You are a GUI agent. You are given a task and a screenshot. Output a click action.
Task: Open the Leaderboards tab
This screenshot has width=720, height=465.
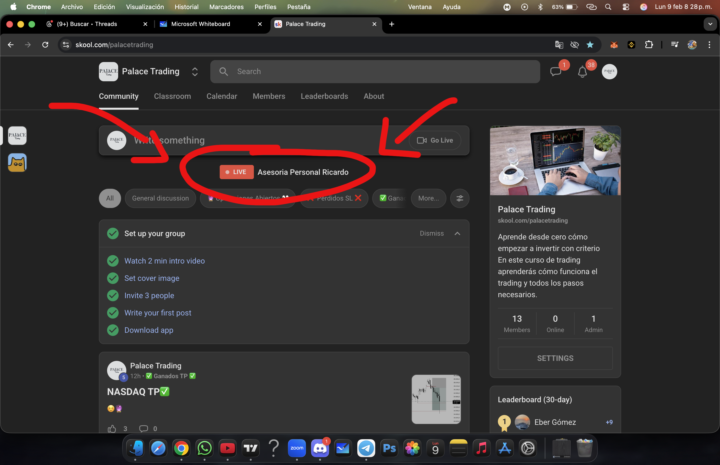tap(322, 96)
